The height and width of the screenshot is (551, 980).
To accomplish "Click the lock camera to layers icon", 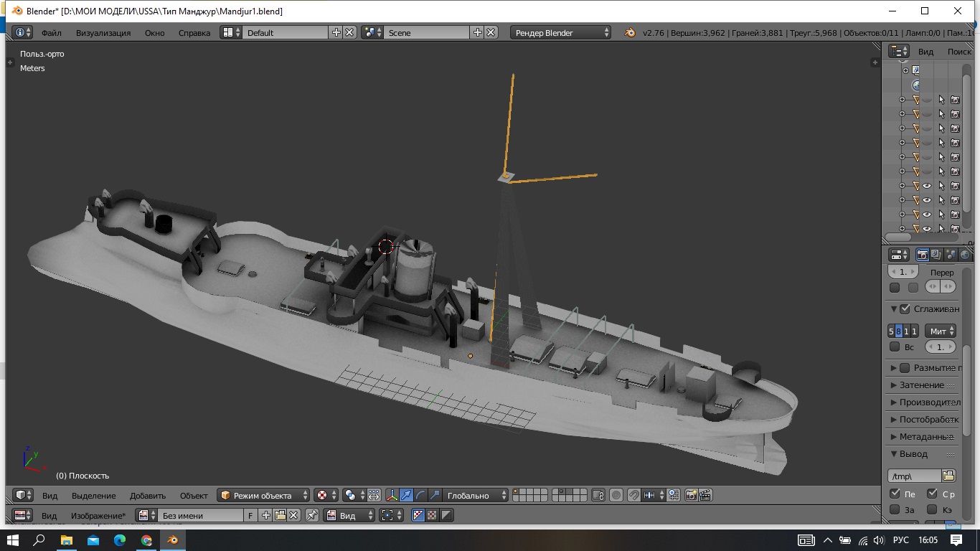I will [598, 495].
